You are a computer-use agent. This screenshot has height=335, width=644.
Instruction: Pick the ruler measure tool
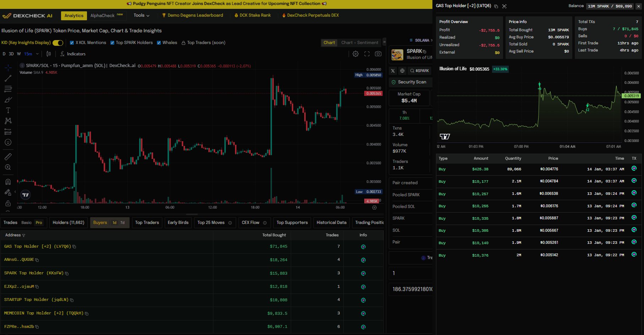[8, 156]
